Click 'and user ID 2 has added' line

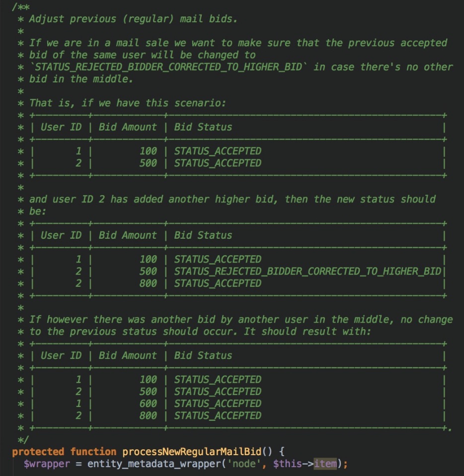pos(232,200)
